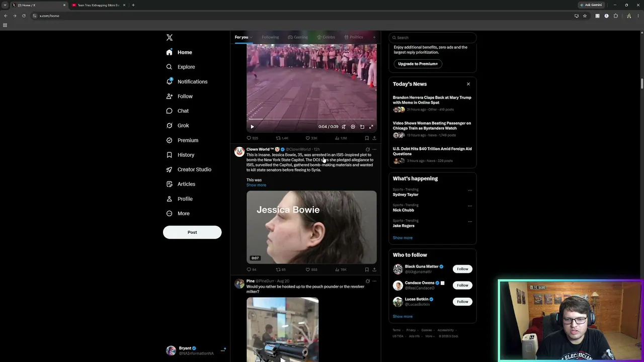This screenshot has width=644, height=362.
Task: Show more Who to follow suggestions
Action: click(x=403, y=317)
